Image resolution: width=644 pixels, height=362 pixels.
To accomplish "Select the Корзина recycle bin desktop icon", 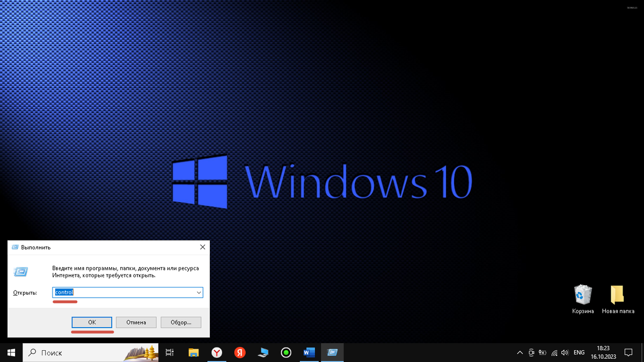I will tap(583, 299).
